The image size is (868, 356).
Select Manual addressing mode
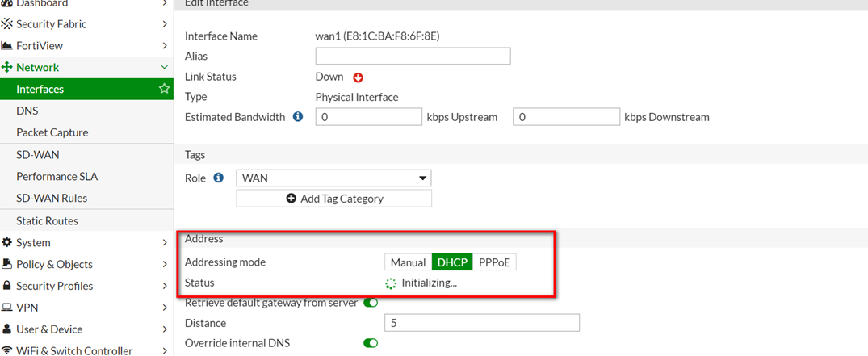coord(408,262)
